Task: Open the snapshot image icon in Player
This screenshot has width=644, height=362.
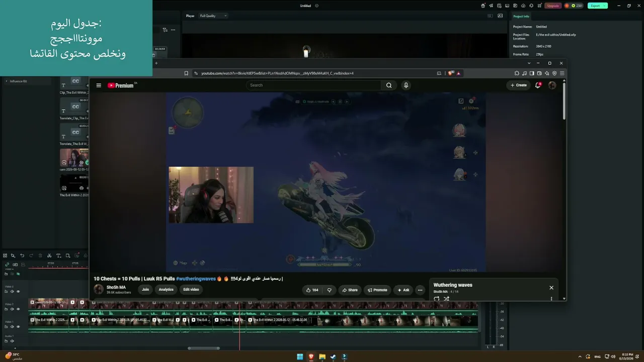Action: point(500,16)
